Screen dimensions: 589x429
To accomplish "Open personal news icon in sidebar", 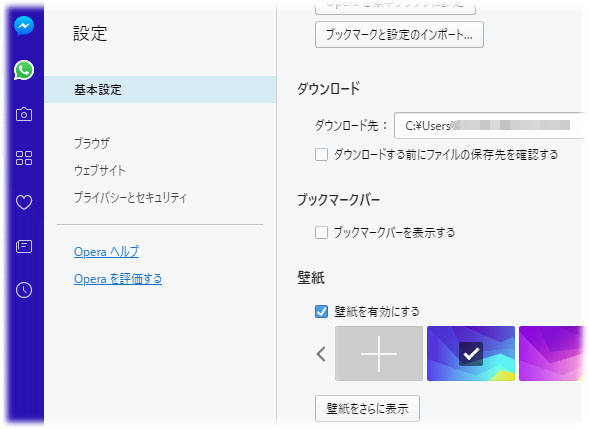I will pos(24,246).
